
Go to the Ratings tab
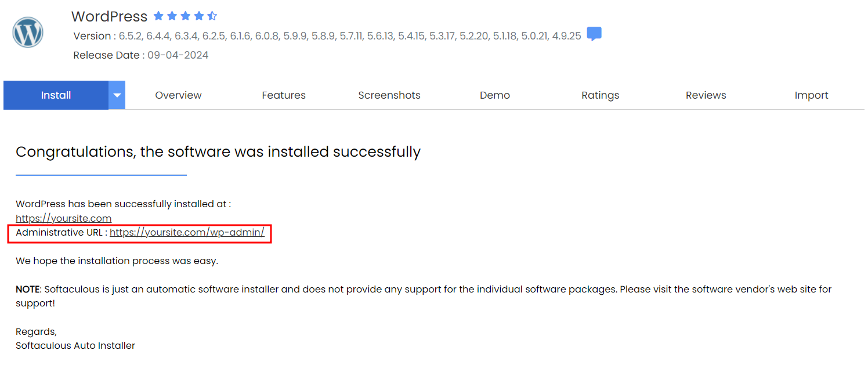[x=601, y=95]
